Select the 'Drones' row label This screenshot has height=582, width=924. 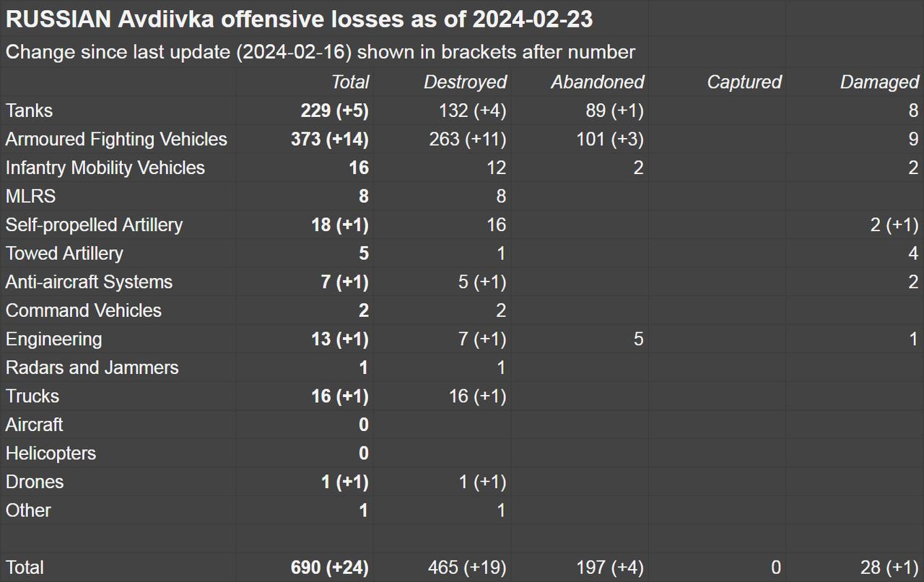pos(35,482)
